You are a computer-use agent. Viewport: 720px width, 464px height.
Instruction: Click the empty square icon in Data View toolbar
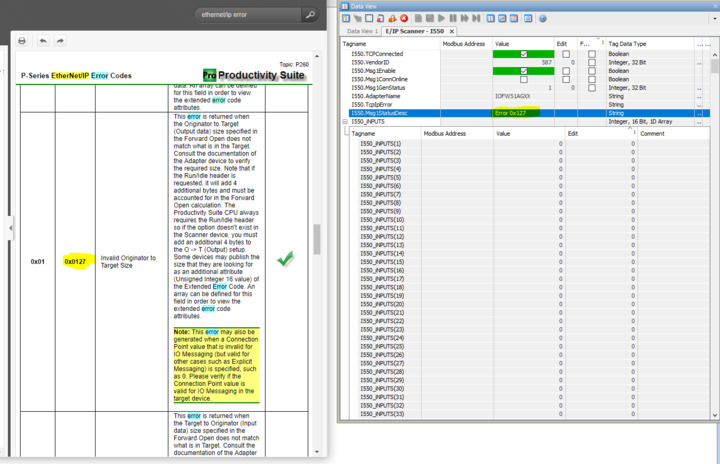(x=369, y=18)
